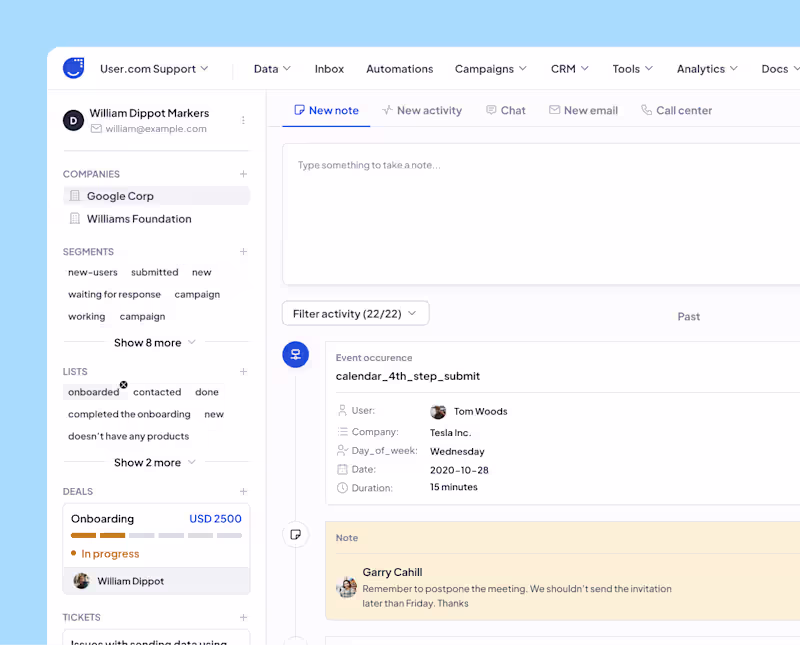This screenshot has width=800, height=645.
Task: Add a company with the Companies plus icon
Action: coord(243,174)
